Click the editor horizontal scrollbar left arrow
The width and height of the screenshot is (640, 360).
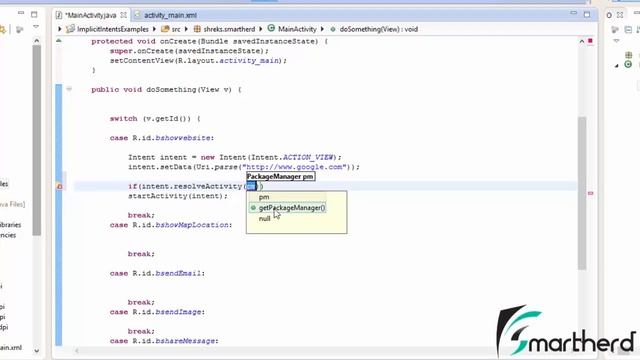coord(77,351)
